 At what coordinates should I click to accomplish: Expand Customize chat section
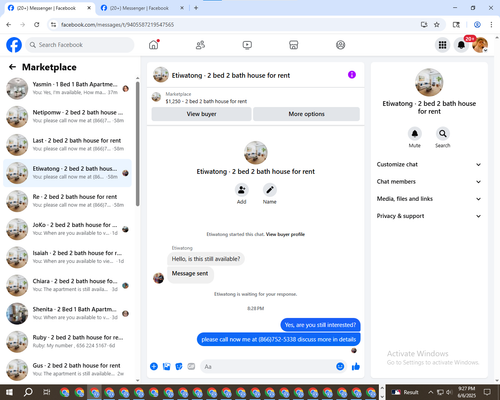429,164
